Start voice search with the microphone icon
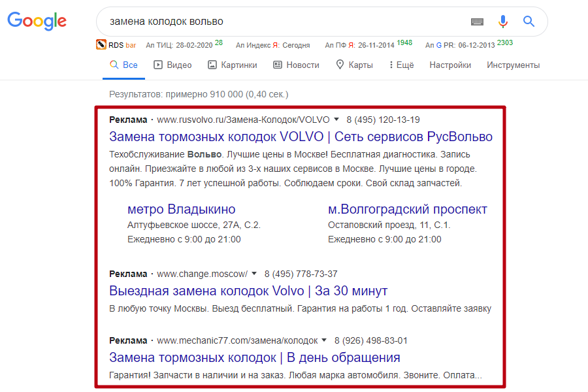 [x=502, y=22]
